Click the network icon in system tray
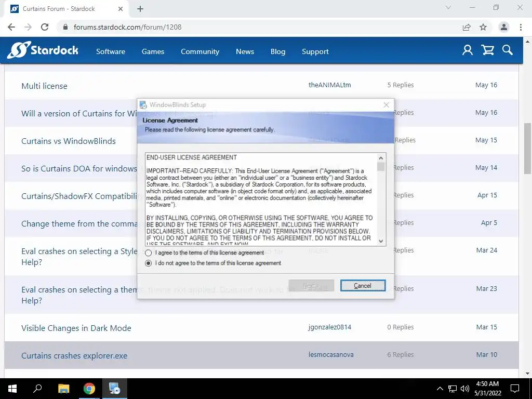This screenshot has height=399, width=532. click(x=453, y=389)
